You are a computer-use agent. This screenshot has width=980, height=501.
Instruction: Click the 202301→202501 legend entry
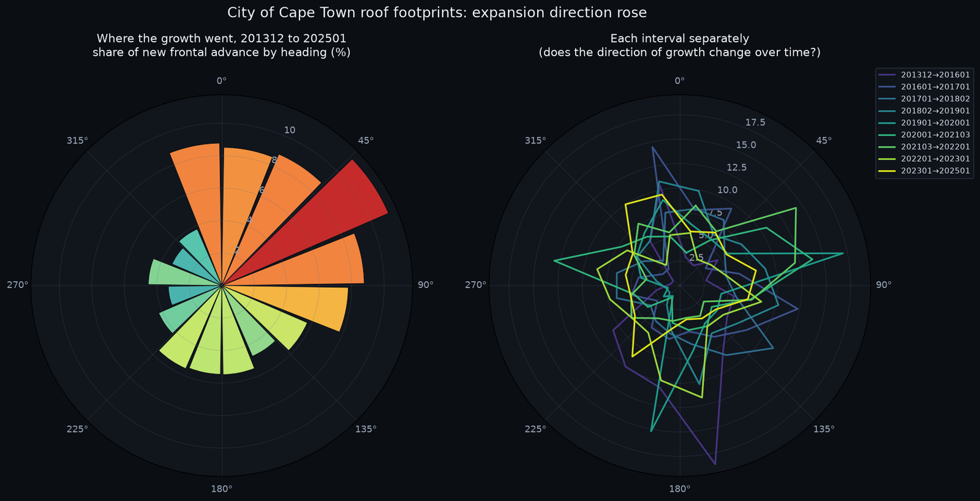coord(925,171)
